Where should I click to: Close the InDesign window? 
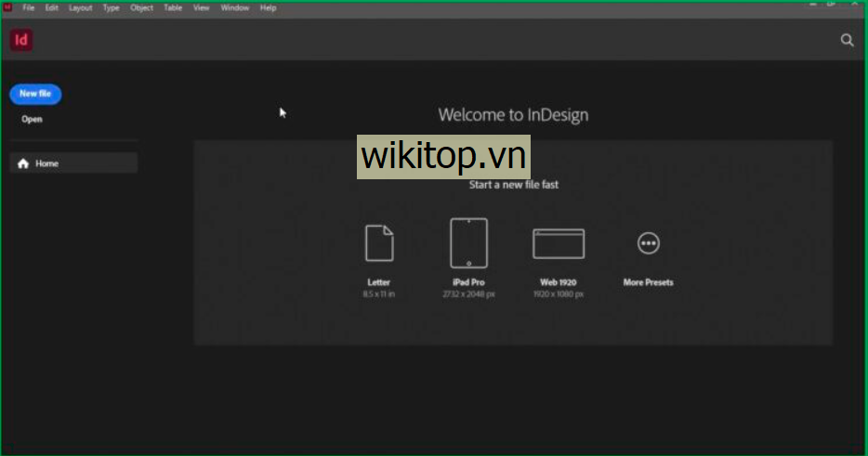pyautogui.click(x=854, y=4)
